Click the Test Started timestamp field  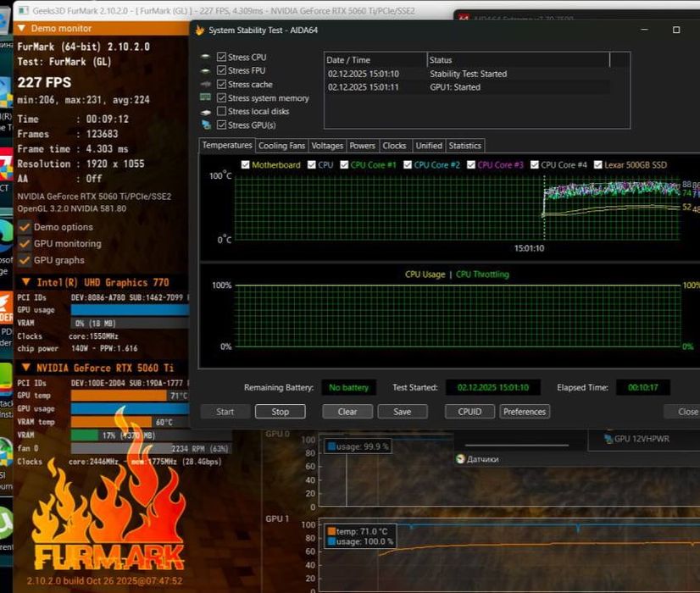493,388
